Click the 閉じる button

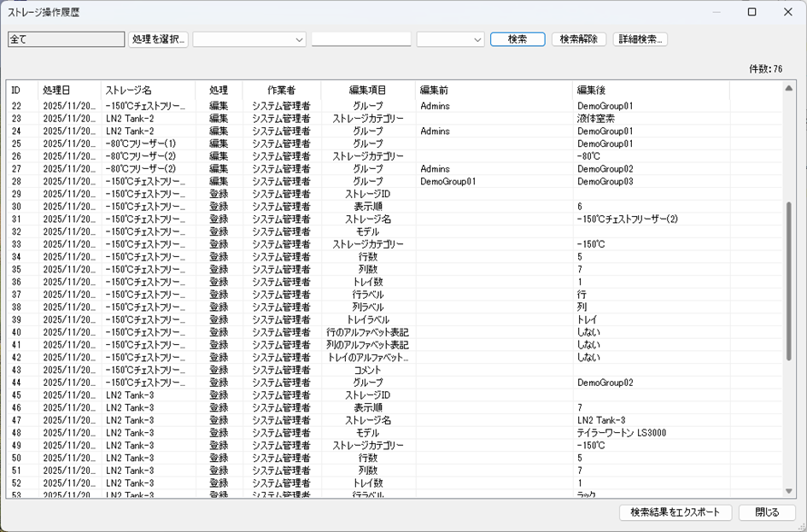(x=767, y=512)
